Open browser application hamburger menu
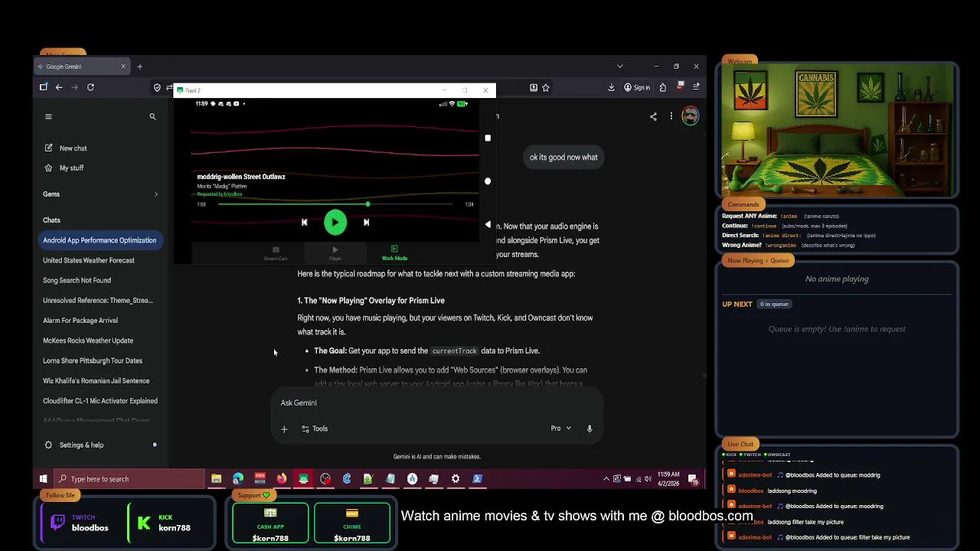Viewport: 980px width, 551px height. (x=695, y=88)
